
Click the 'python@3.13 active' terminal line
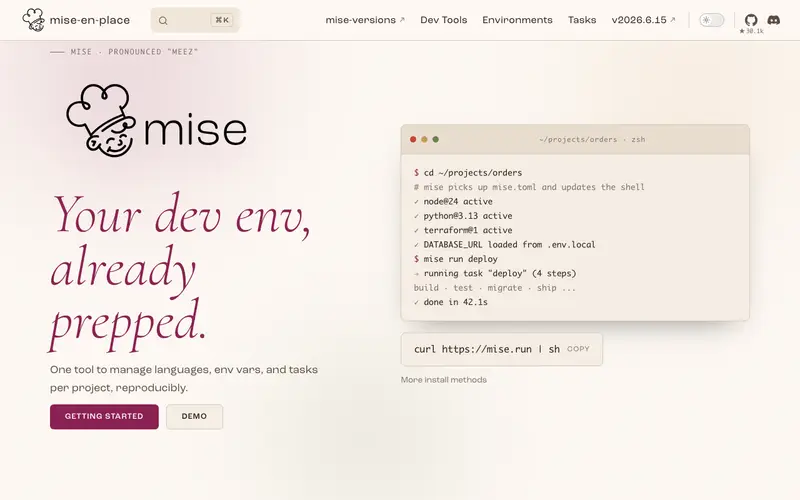coord(463,216)
